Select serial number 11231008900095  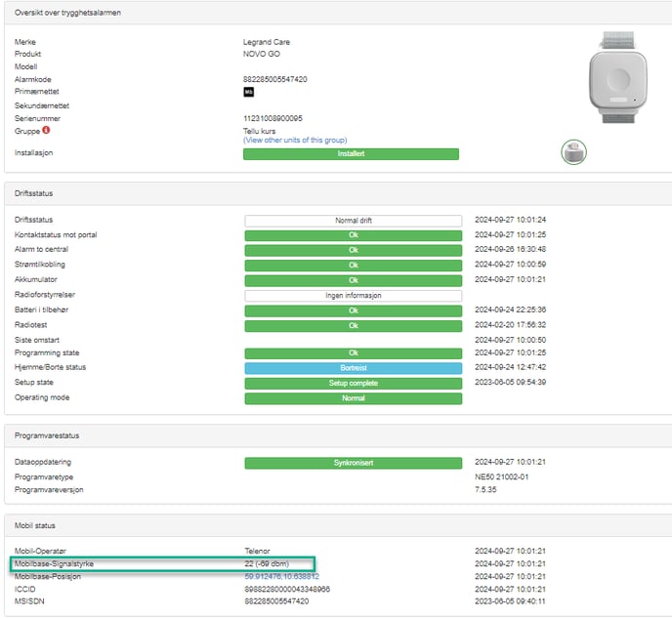click(x=273, y=118)
